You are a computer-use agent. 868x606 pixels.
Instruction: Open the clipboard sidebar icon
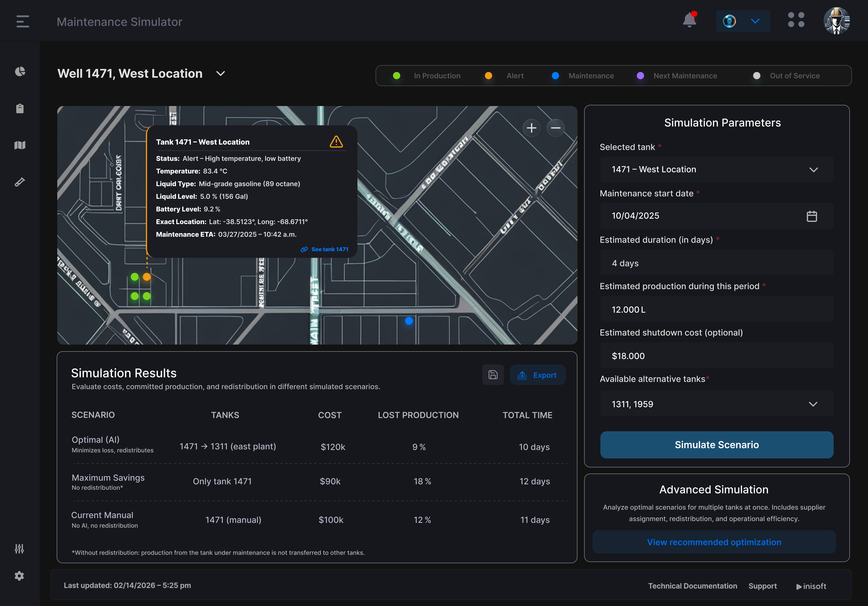[20, 108]
